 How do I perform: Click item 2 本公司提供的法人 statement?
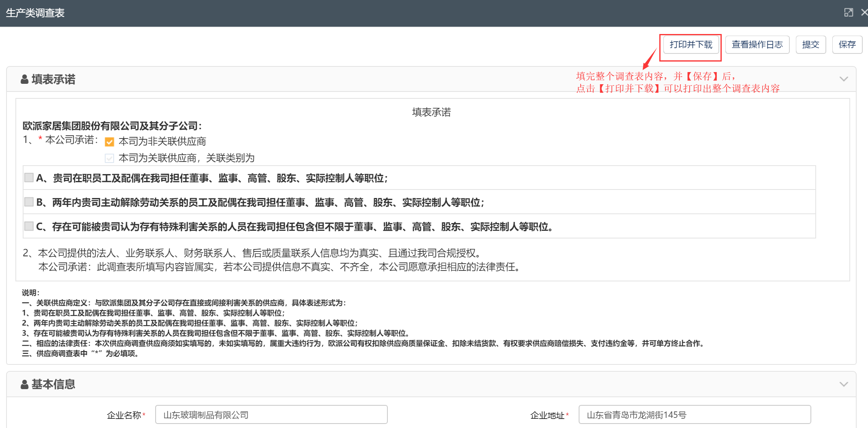click(254, 253)
